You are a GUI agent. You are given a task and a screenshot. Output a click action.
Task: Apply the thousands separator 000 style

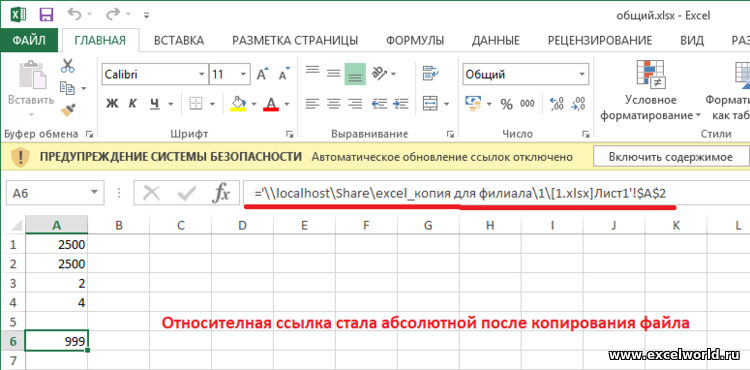coord(528,104)
